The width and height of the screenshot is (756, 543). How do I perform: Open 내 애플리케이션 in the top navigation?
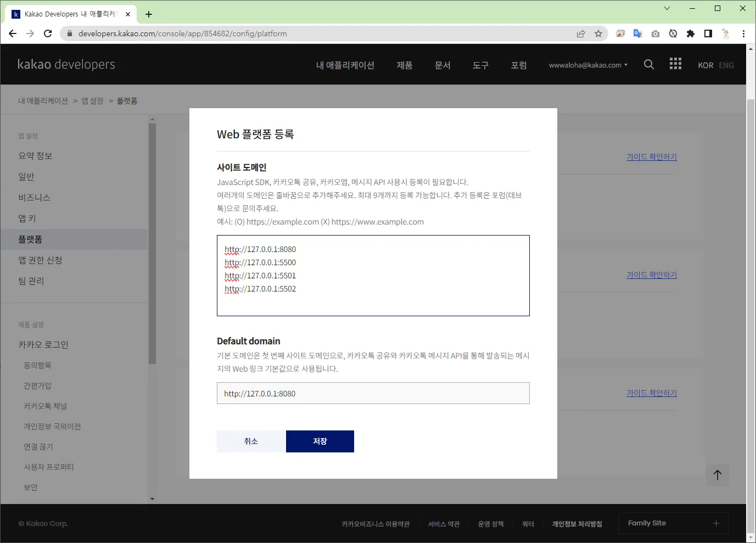(x=345, y=65)
